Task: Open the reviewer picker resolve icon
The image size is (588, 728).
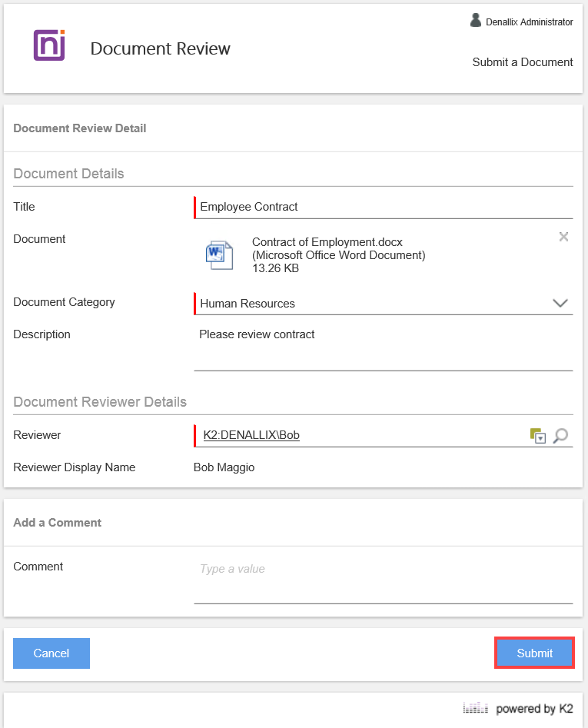Action: 538,436
